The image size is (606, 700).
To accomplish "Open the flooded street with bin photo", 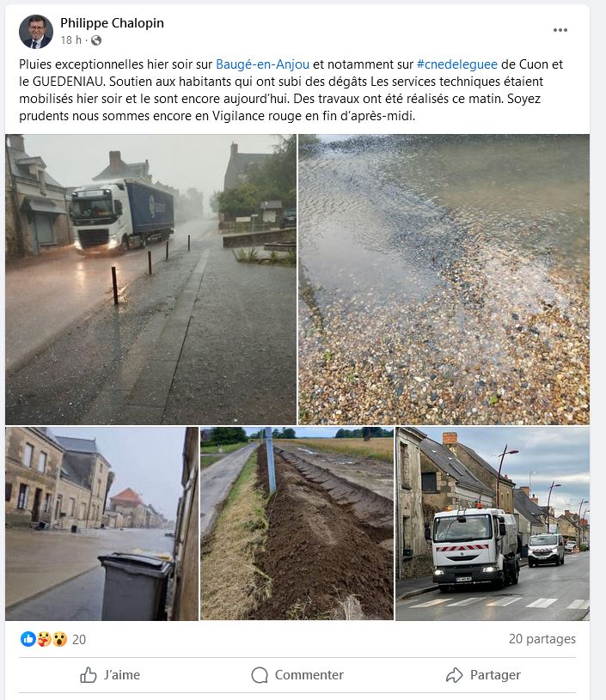I will 102,524.
